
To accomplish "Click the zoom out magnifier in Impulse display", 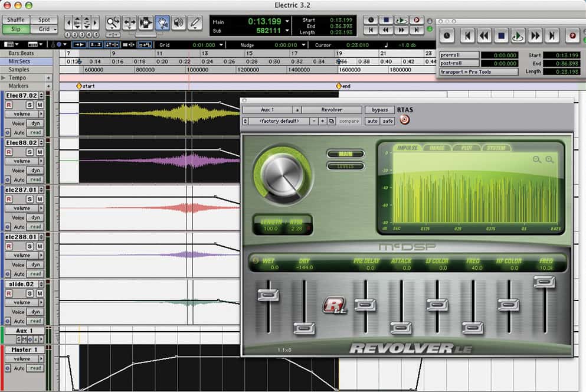I will point(536,160).
